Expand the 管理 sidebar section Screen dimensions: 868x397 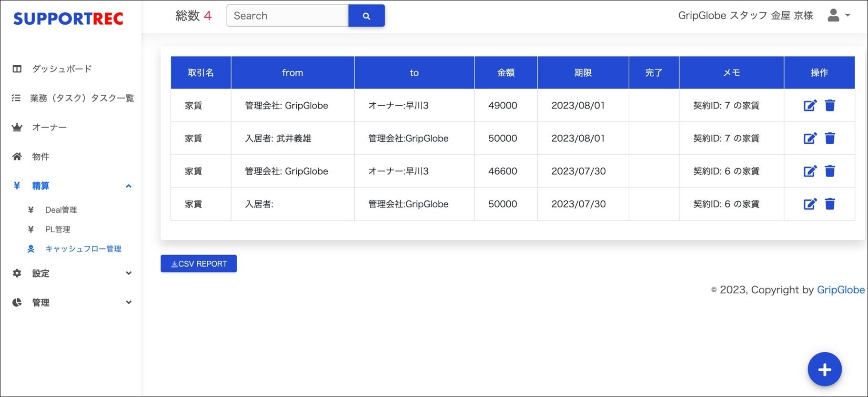[x=128, y=302]
